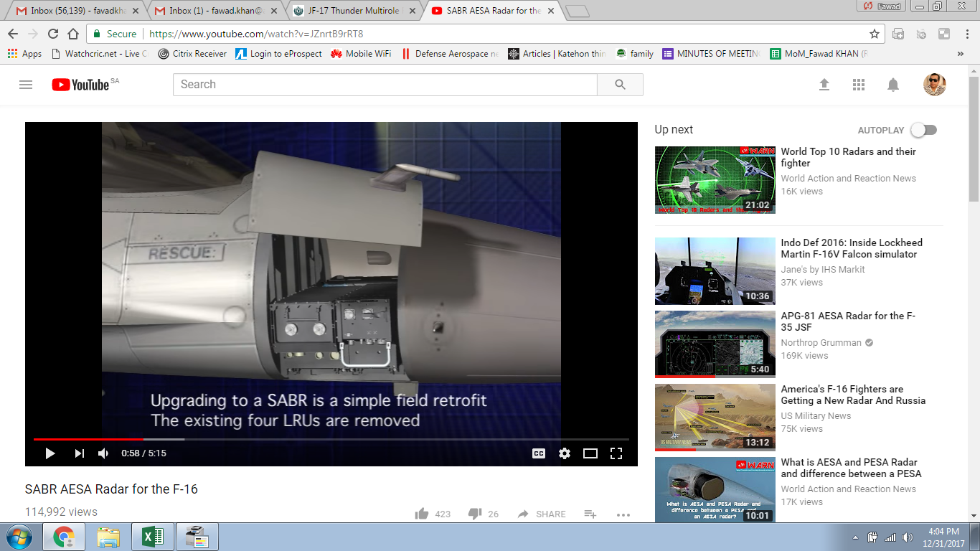Image resolution: width=980 pixels, height=551 pixels.
Task: Open the notifications bell
Action: (x=893, y=85)
